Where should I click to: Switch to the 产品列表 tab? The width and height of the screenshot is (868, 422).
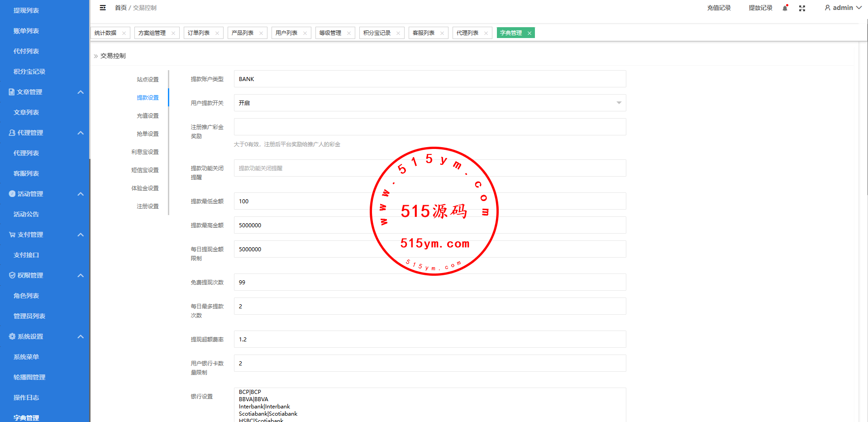[x=243, y=33]
